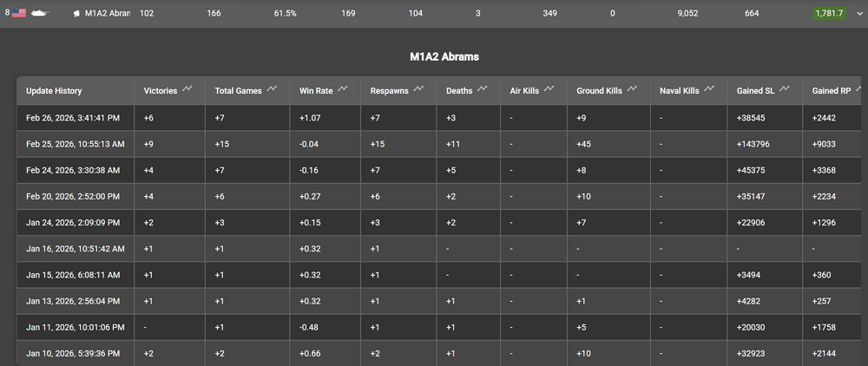Open the Victories trend chart icon

pos(192,89)
